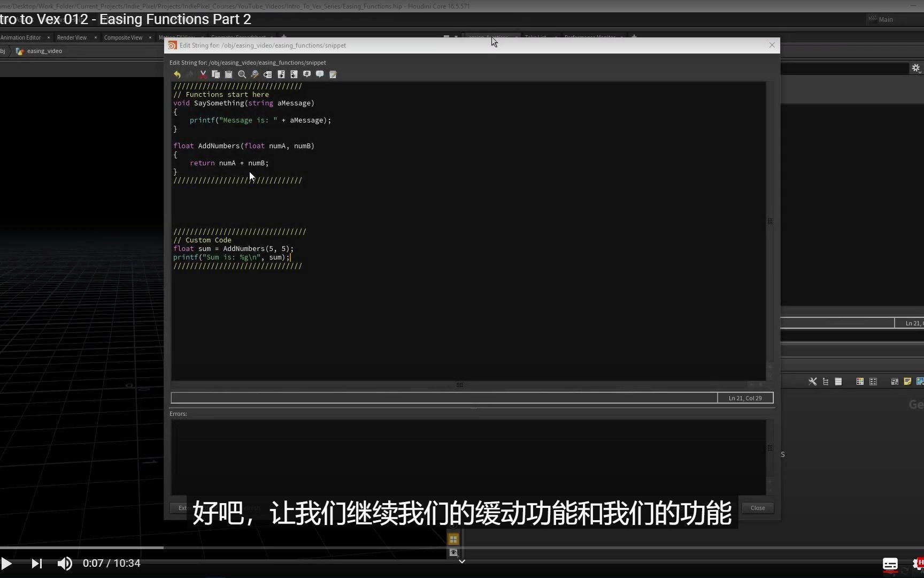
Task: Switch to the Render View tab
Action: point(72,37)
